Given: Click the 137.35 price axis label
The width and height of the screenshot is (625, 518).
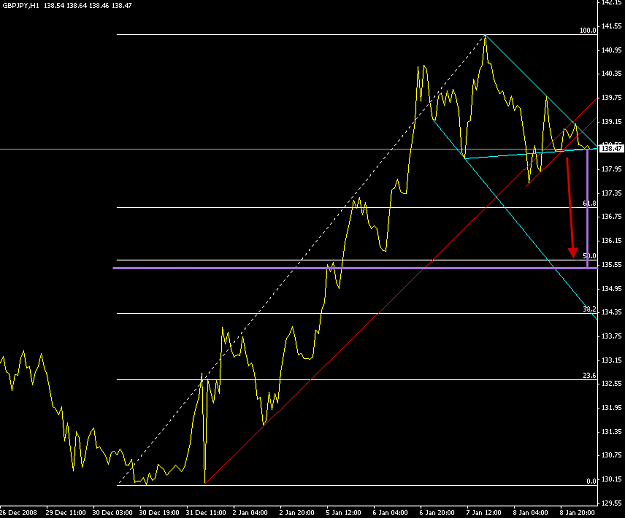Looking at the screenshot, I should [611, 193].
